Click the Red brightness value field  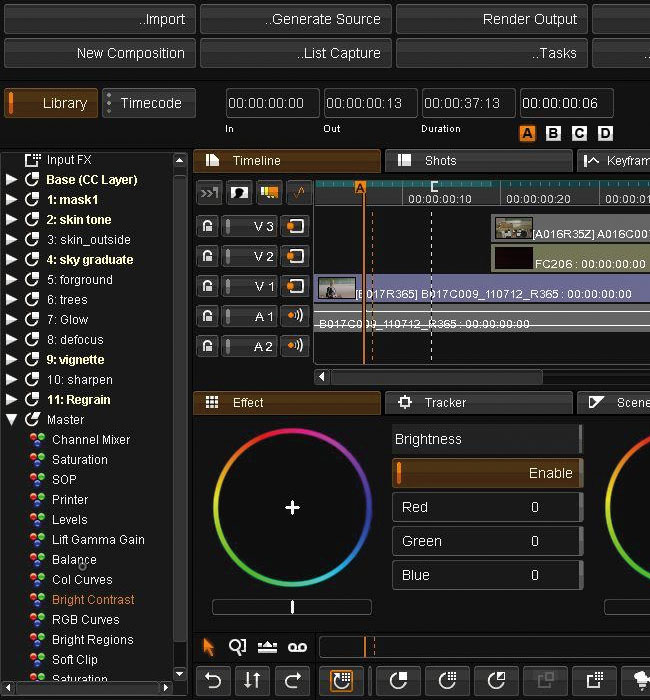tap(488, 507)
